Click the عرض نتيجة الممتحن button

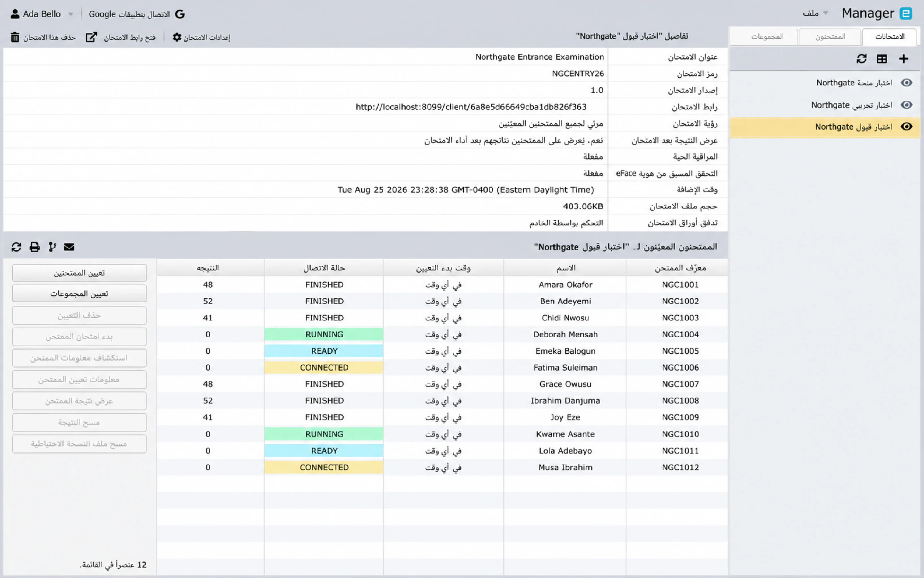tap(79, 401)
